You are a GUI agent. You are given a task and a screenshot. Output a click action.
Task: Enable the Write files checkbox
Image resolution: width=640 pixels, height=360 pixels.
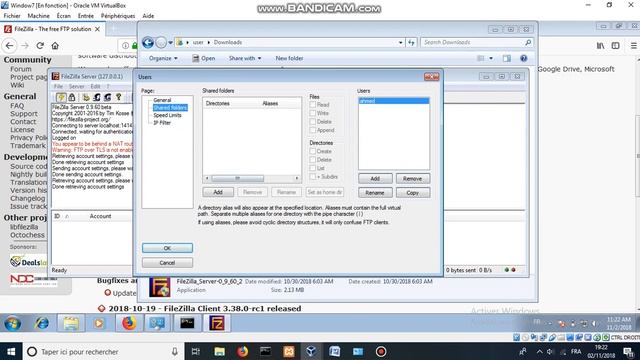313,113
